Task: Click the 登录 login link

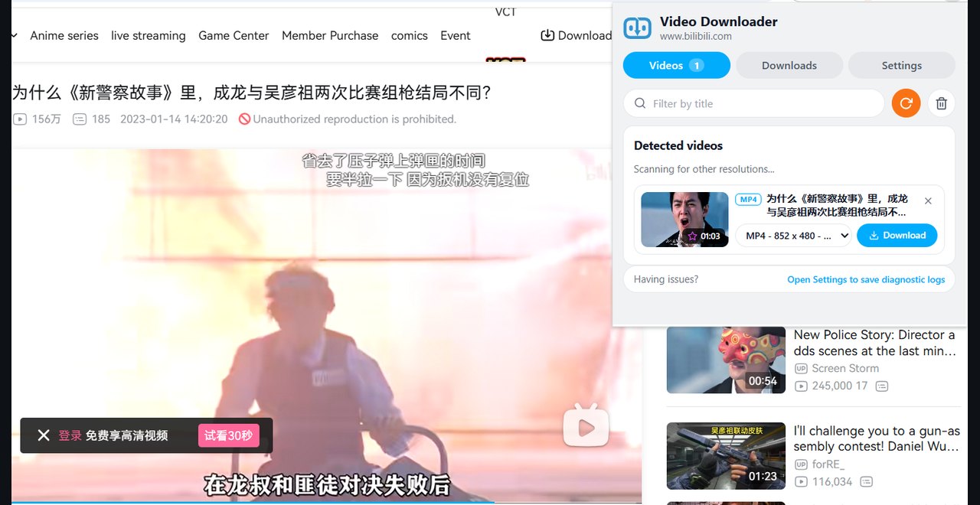Action: 70,435
